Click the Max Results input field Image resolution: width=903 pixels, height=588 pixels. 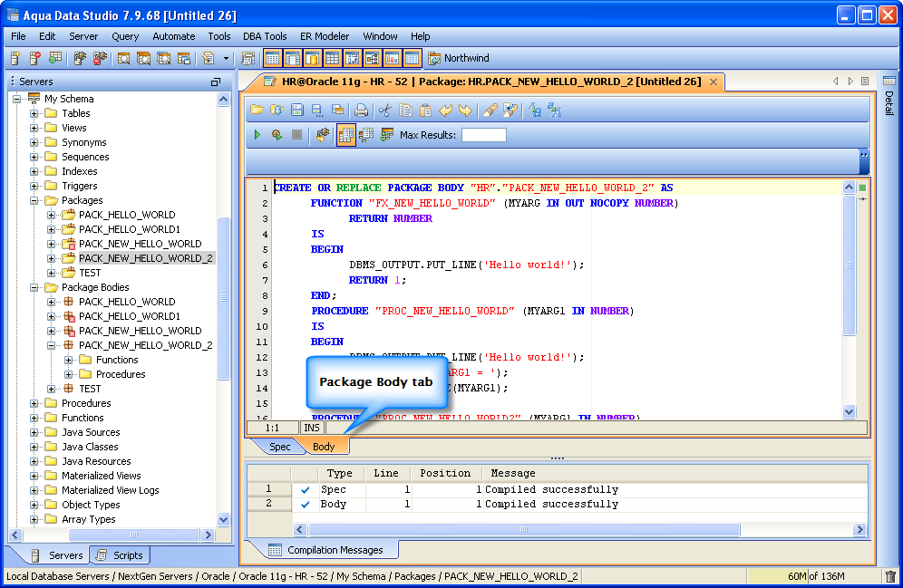click(483, 135)
